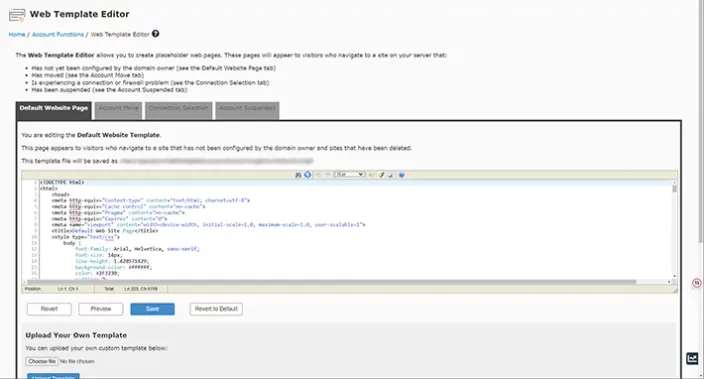
Task: Click the redo icon in the code editor
Action: pos(328,175)
